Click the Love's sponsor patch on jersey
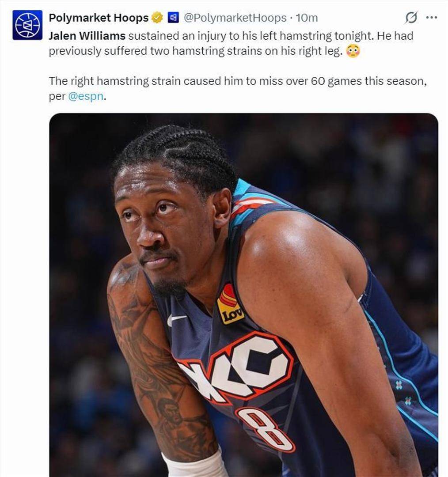 click(x=230, y=305)
